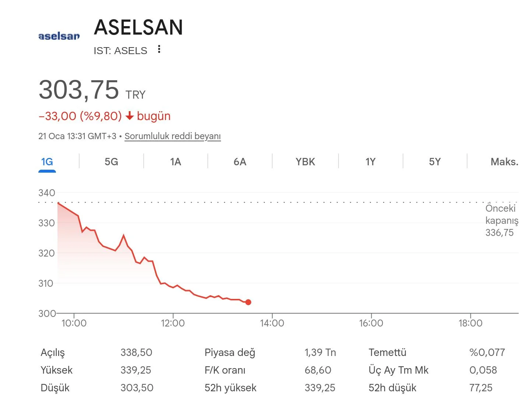The image size is (529, 420).
Task: View the 1Y chart range
Action: [370, 162]
